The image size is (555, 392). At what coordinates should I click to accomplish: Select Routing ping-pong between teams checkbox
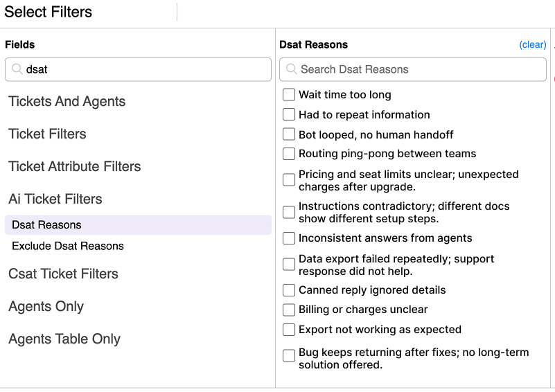click(289, 154)
